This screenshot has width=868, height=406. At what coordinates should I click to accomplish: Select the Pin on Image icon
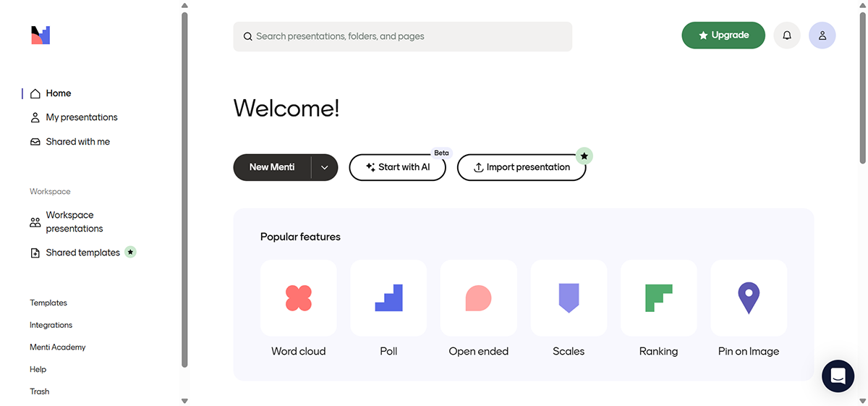tap(749, 298)
